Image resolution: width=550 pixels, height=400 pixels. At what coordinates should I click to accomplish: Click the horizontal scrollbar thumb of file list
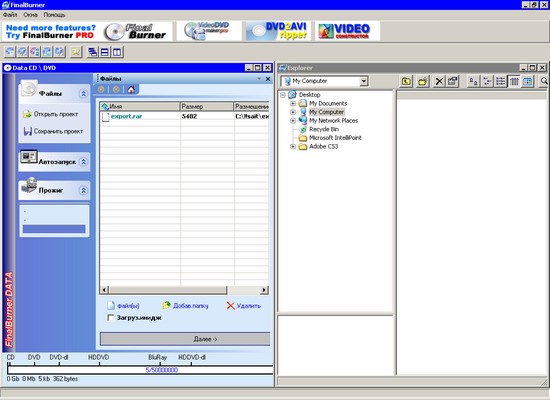click(x=168, y=290)
